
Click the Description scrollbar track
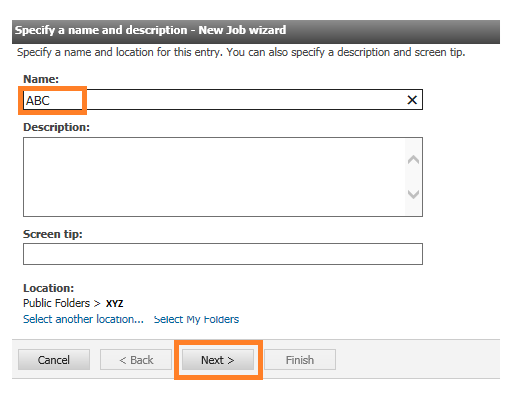click(x=413, y=177)
